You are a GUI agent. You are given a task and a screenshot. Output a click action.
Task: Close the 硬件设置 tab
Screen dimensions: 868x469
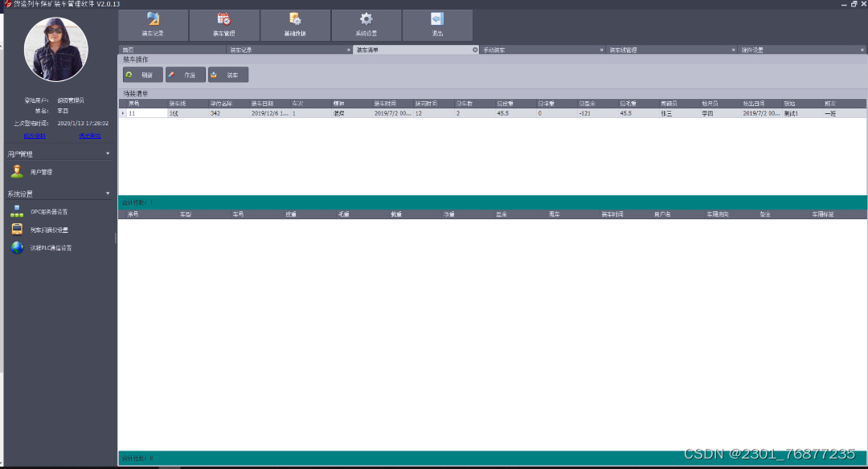tap(862, 50)
